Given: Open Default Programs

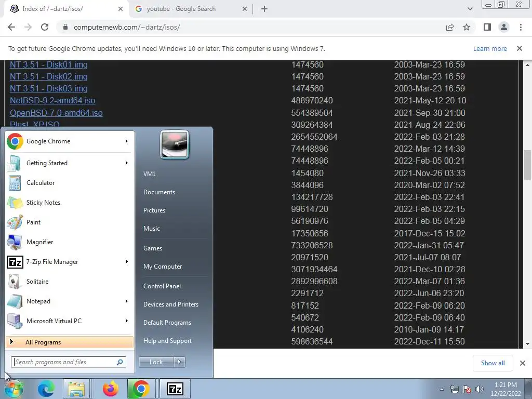Looking at the screenshot, I should (167, 322).
